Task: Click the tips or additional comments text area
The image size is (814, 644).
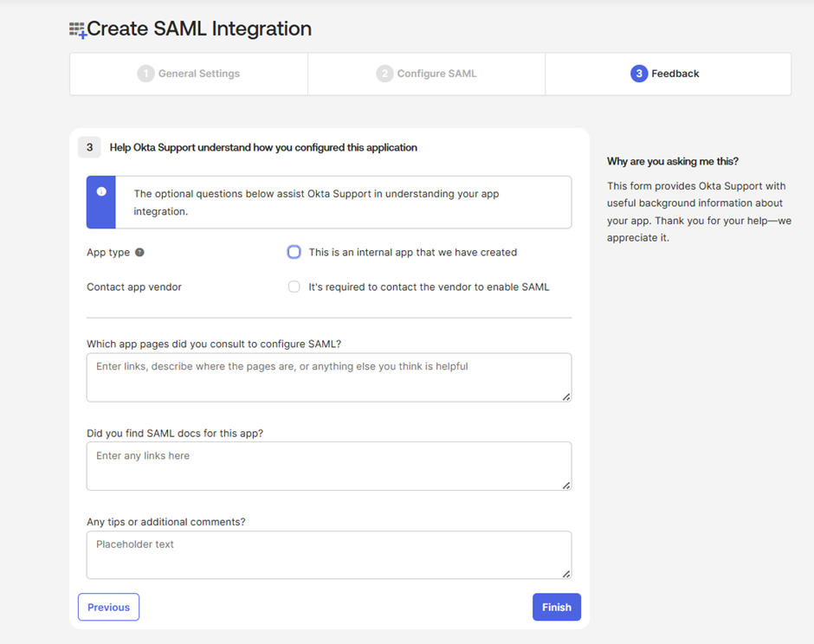Action: pyautogui.click(x=329, y=555)
